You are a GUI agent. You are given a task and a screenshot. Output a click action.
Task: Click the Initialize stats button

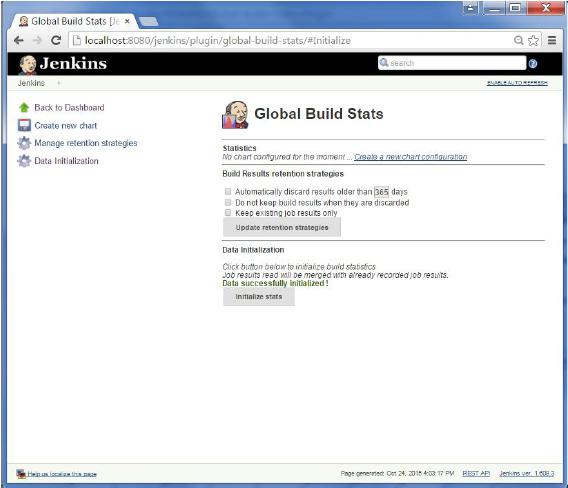click(x=259, y=297)
